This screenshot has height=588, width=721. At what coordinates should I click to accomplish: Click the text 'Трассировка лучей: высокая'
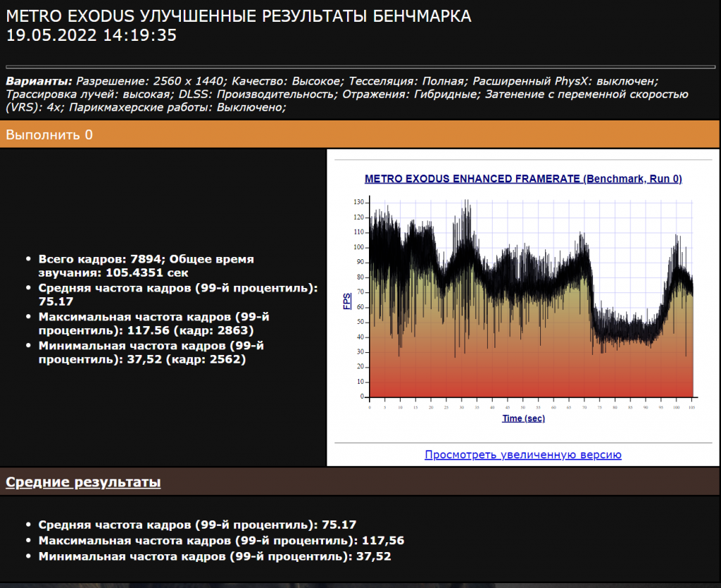tap(89, 94)
